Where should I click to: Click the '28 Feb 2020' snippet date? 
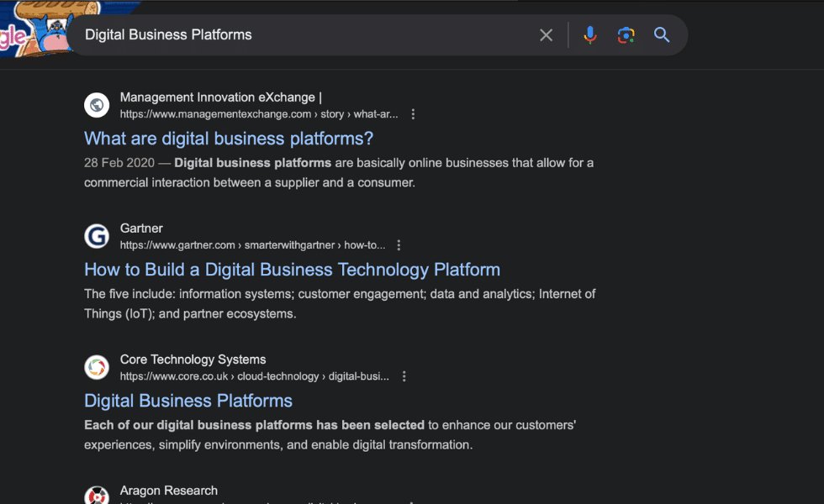(119, 163)
